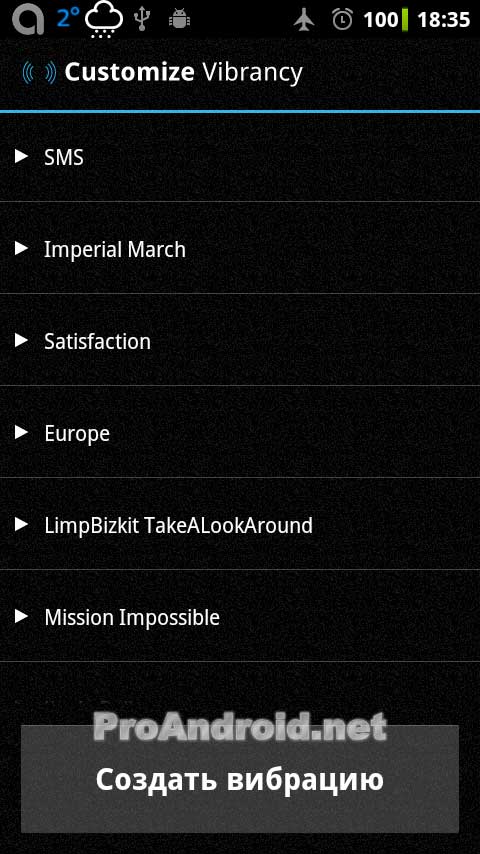Expand the Satisfaction disclosure triangle

click(x=21, y=341)
